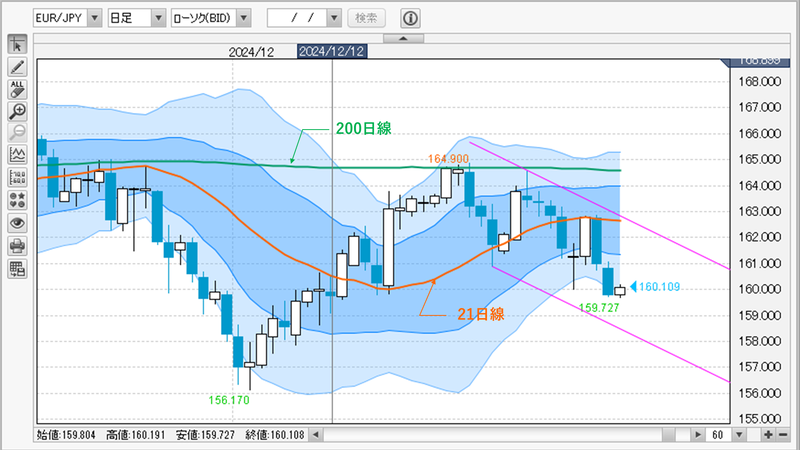Click the 155.000 price axis label
The image size is (800, 450).
760,418
